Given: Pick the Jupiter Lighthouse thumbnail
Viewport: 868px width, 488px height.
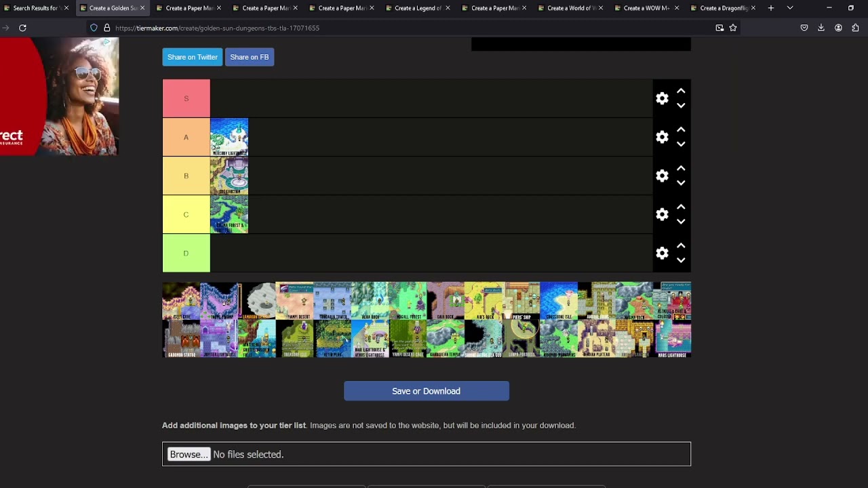Looking at the screenshot, I should coord(219,339).
